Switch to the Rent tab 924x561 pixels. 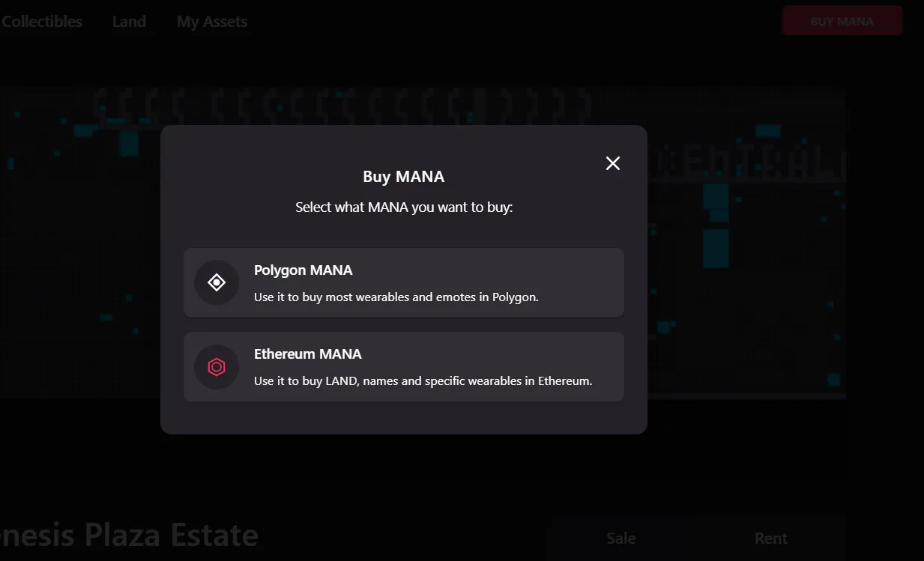coord(770,538)
